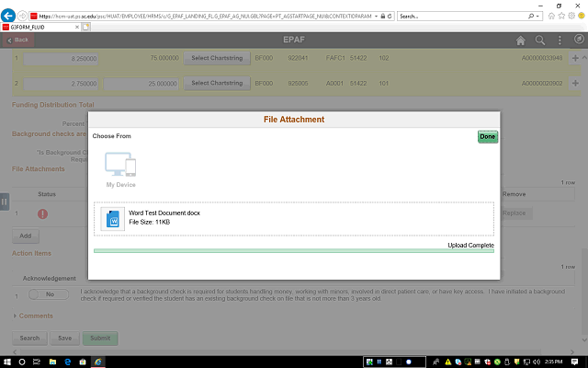
Task: Open a new browser tab
Action: click(x=85, y=27)
